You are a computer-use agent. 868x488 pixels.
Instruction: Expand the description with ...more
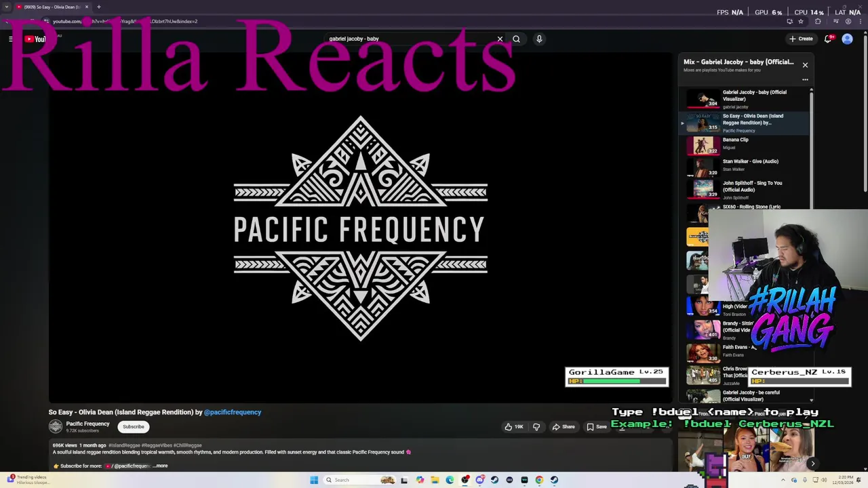coord(160,466)
